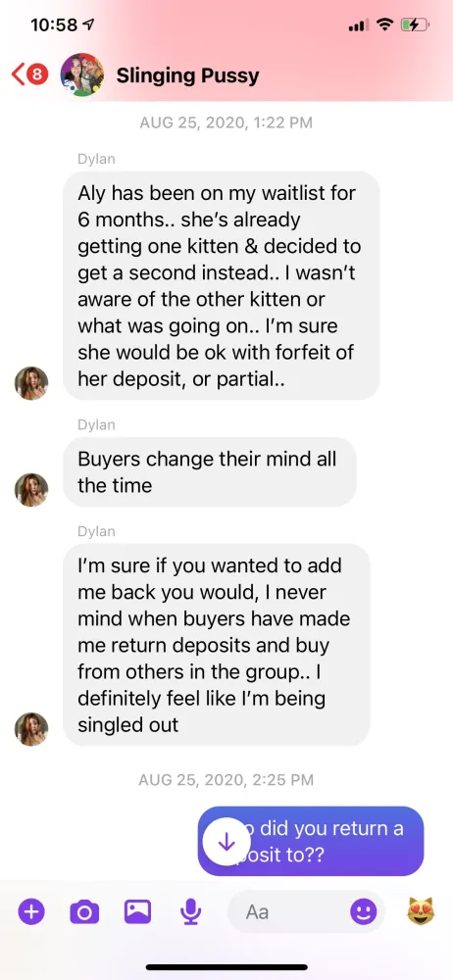Tap Dylan's avatar beside 'Buyers change their mind'
Image resolution: width=453 pixels, height=980 pixels.
point(31,490)
